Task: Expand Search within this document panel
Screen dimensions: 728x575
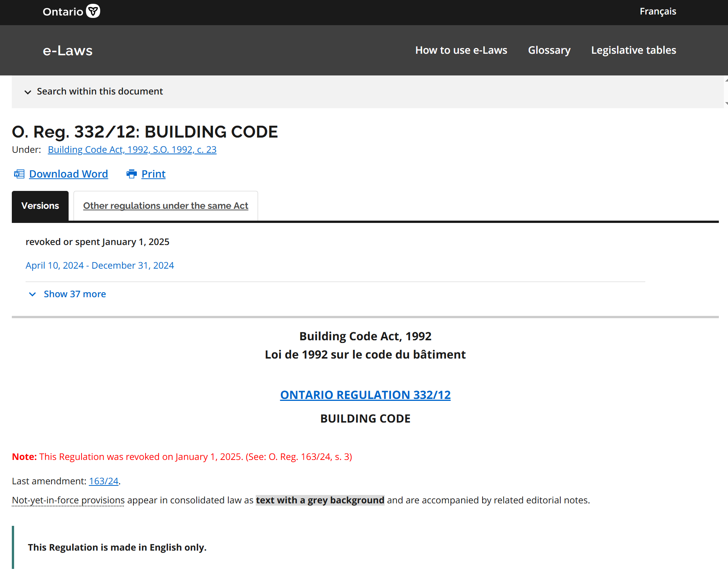Action: pos(99,91)
